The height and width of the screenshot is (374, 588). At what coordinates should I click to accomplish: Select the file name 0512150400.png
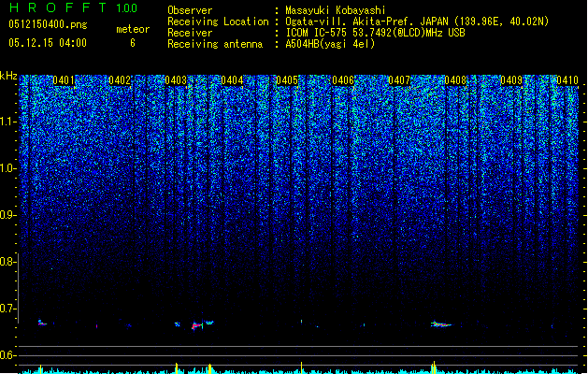48,24
